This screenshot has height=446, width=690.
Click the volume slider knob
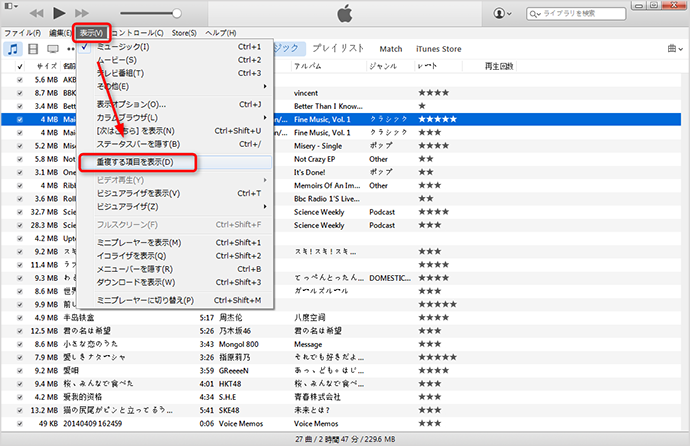[x=176, y=13]
